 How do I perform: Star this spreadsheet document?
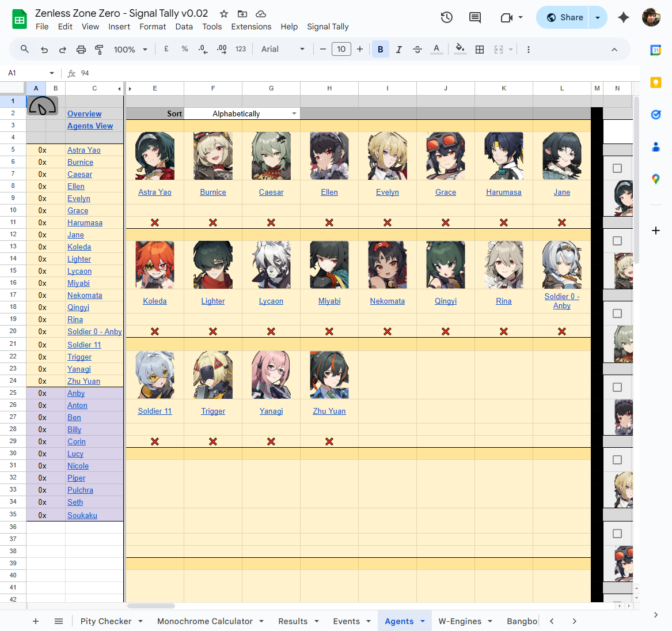[224, 14]
